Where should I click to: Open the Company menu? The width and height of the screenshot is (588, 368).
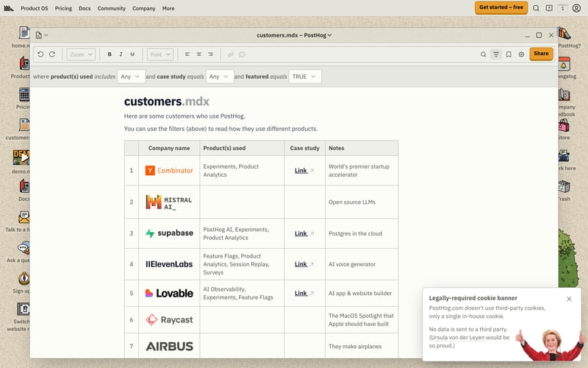(x=143, y=8)
